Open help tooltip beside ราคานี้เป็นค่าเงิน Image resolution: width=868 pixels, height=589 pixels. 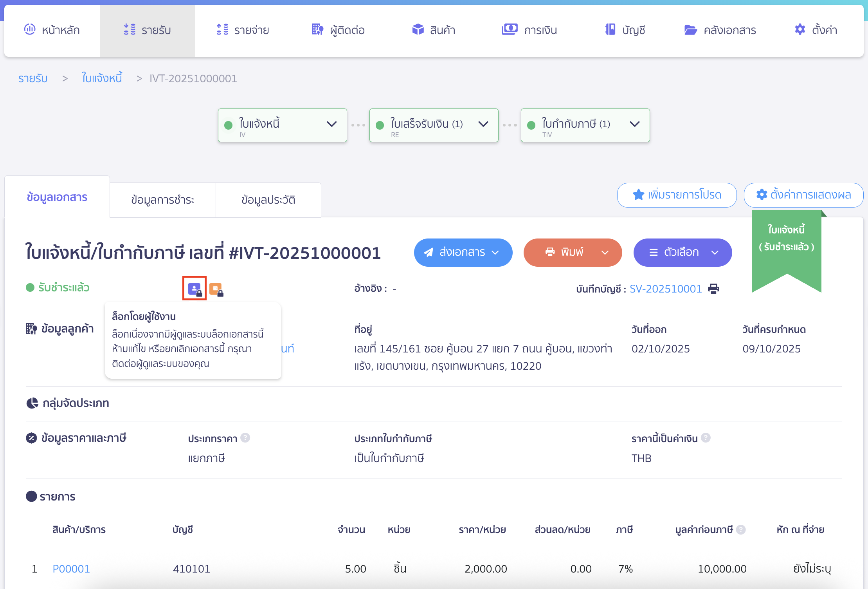pos(706,438)
